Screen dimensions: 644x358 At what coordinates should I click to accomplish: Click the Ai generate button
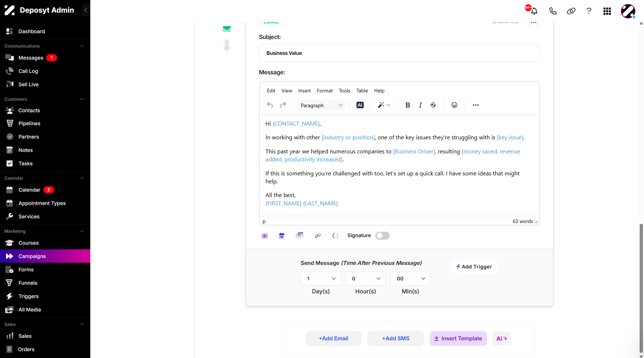coord(502,339)
